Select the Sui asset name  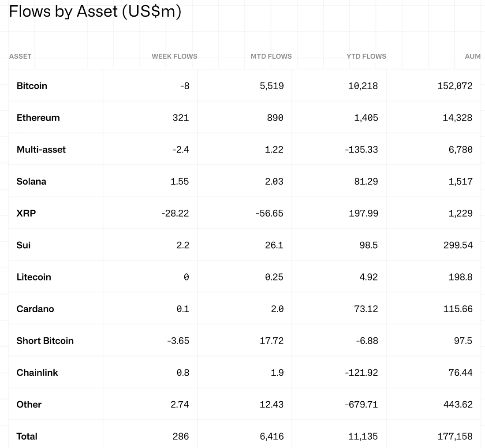tap(23, 245)
